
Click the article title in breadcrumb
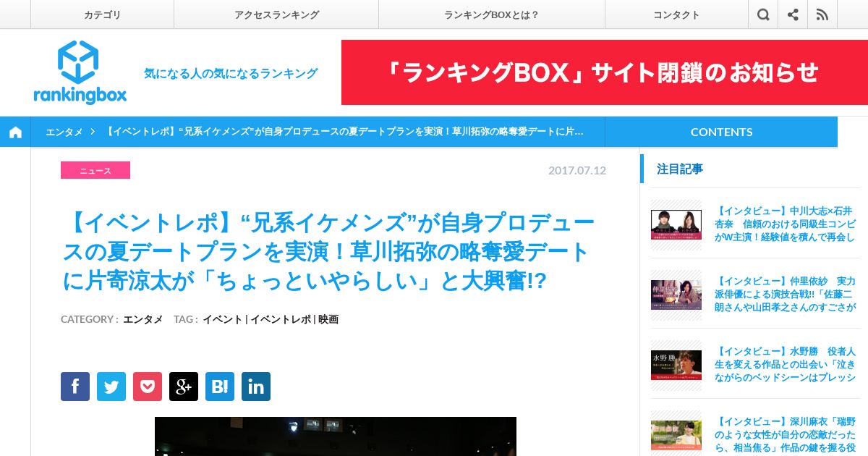click(x=344, y=132)
